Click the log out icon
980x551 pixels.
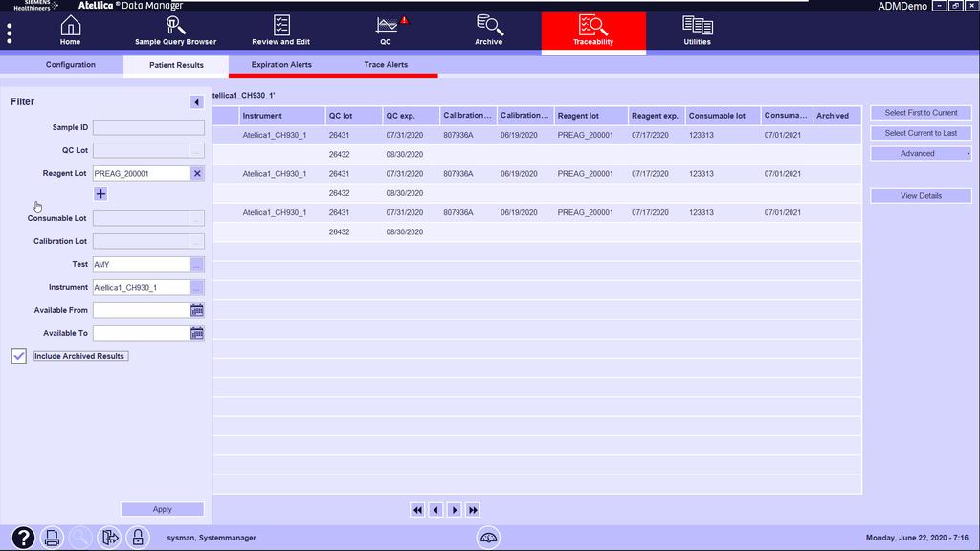coord(109,538)
